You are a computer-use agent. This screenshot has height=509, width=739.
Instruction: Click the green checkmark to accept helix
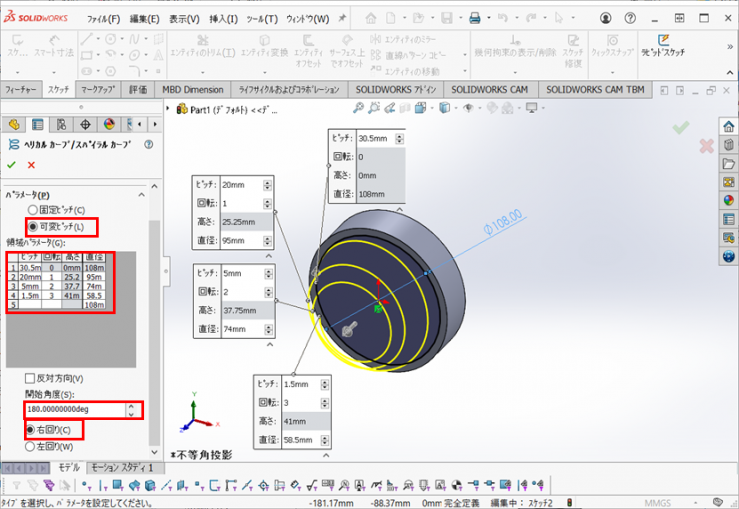(12, 164)
